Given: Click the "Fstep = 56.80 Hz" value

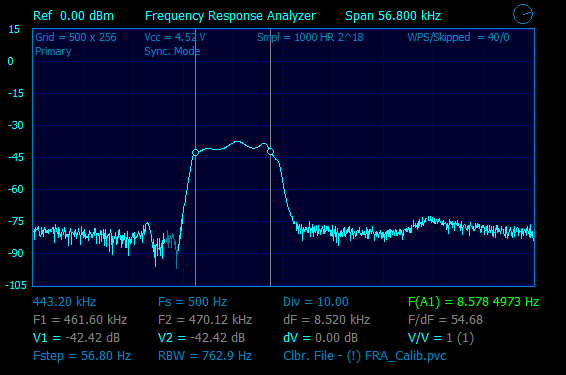Looking at the screenshot, I should tap(82, 356).
